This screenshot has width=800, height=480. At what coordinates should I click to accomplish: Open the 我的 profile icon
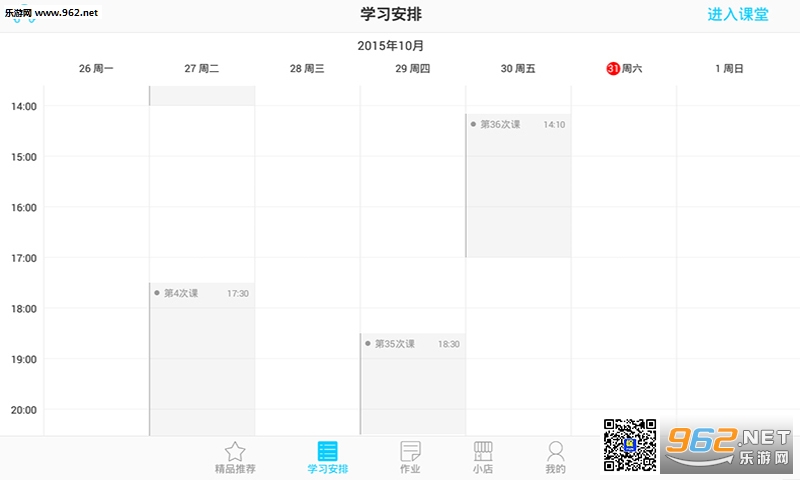click(x=555, y=451)
